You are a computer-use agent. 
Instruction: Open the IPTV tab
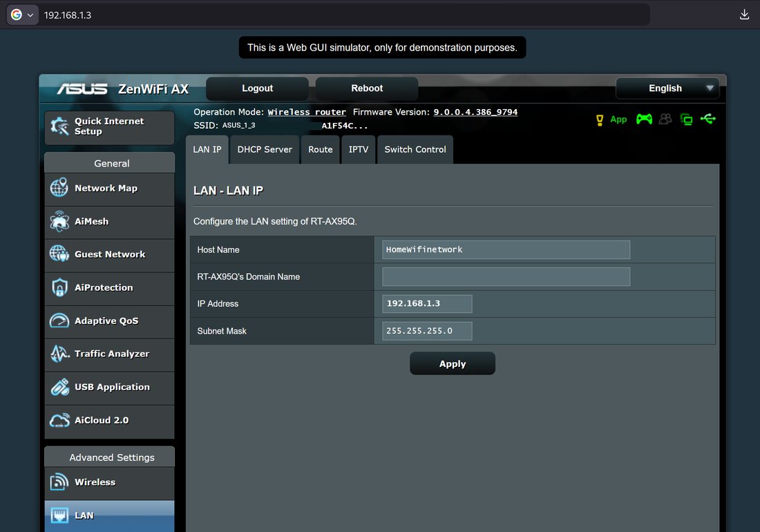point(358,149)
